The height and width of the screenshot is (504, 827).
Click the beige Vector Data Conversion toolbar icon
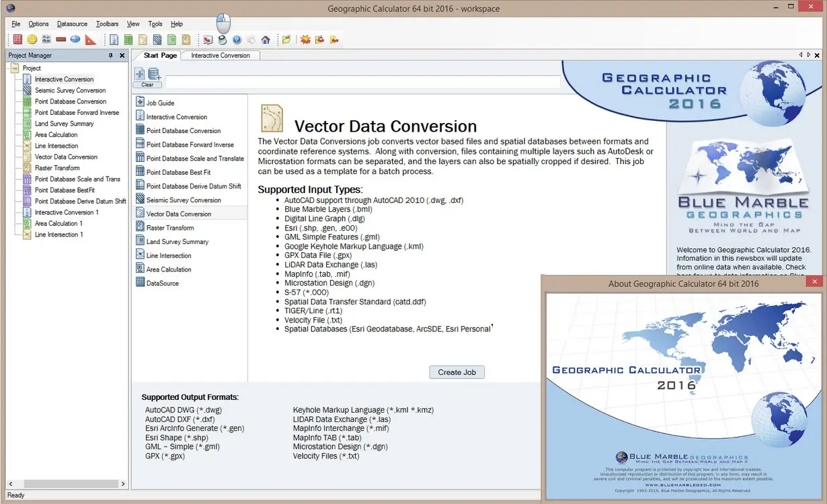pyautogui.click(x=143, y=40)
